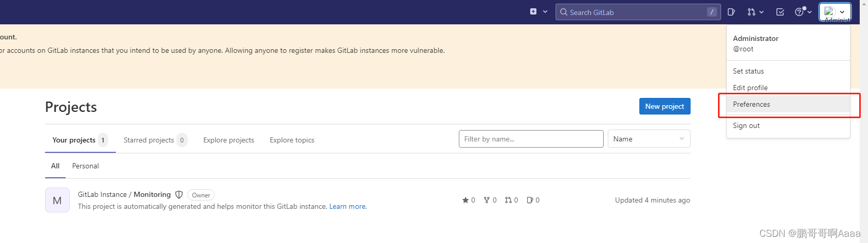Click the merge requests count icon for Monitoring

[508, 200]
